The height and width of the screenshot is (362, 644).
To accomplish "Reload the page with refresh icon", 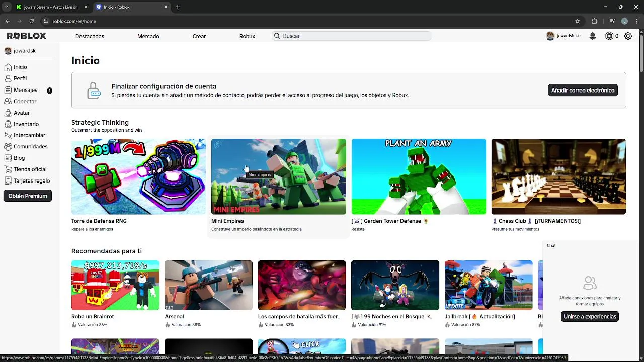I will click(x=31, y=21).
